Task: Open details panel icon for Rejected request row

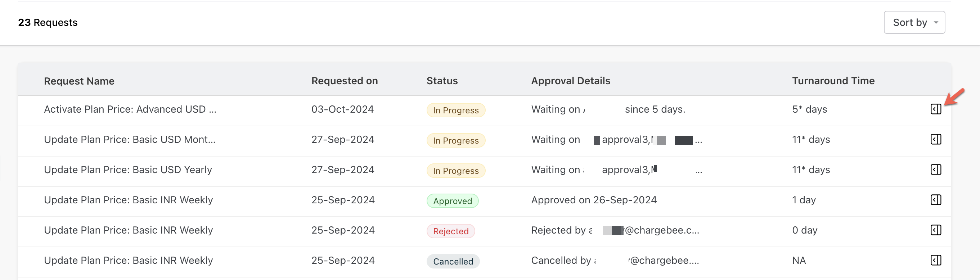Action: 935,230
